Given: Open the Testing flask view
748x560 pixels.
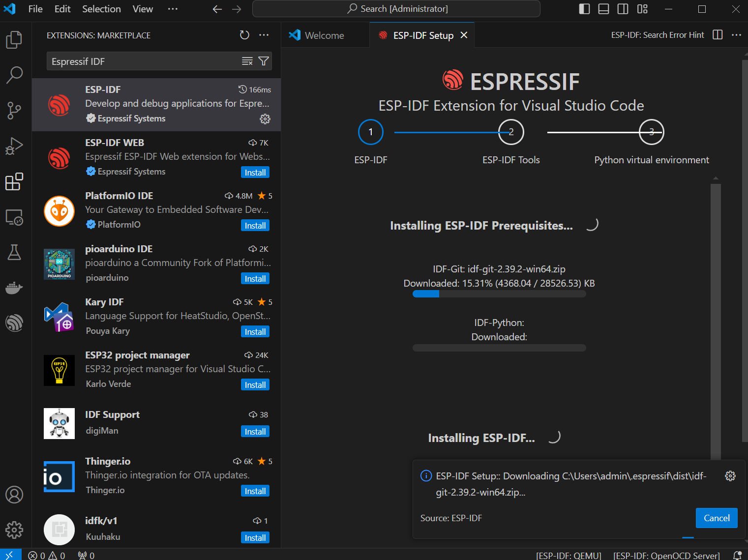Looking at the screenshot, I should [x=14, y=252].
